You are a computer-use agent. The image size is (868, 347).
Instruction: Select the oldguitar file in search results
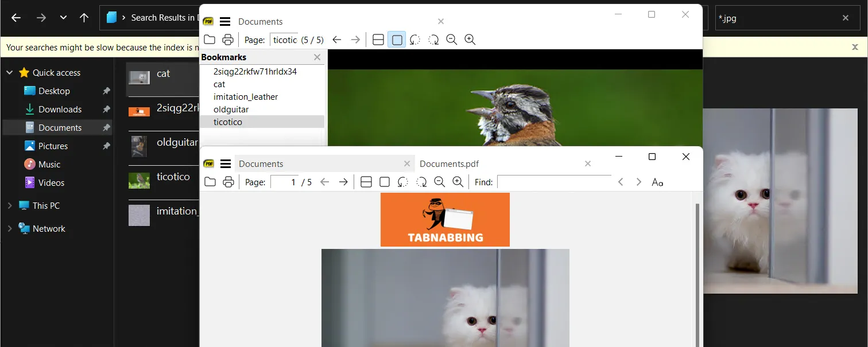tap(162, 146)
